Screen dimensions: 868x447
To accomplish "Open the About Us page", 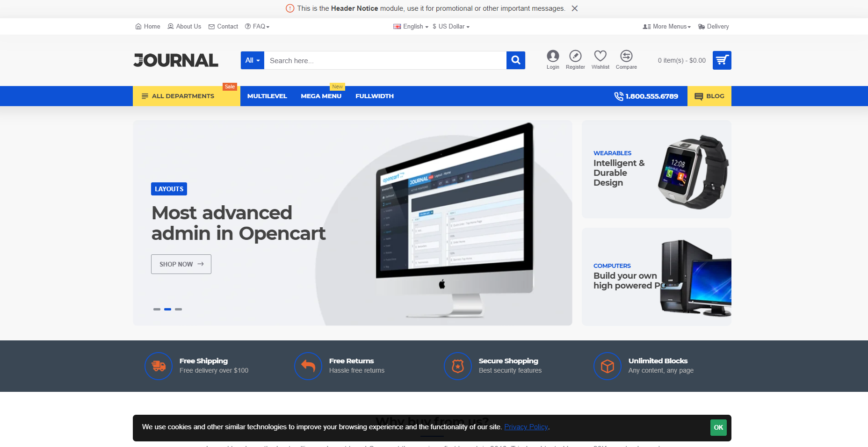I will click(x=184, y=27).
